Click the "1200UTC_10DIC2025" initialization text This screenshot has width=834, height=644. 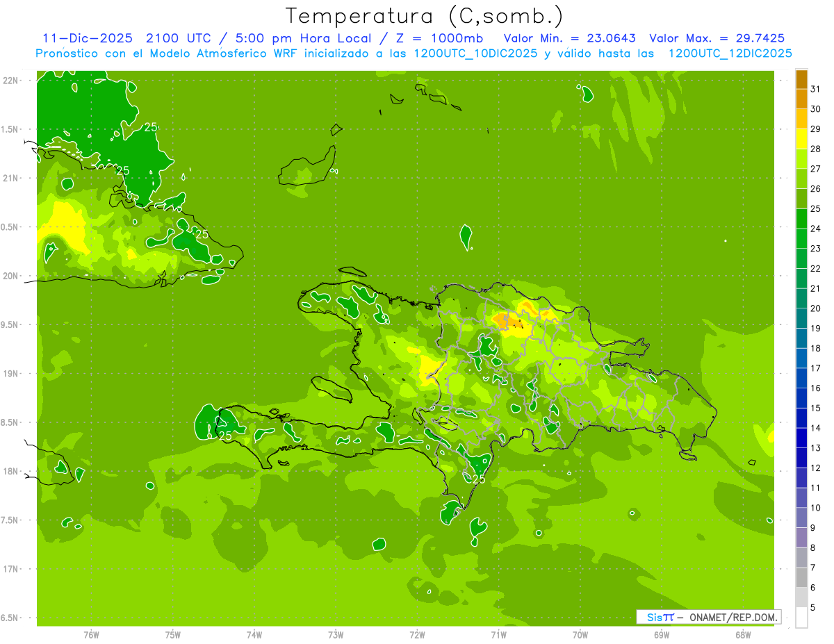point(475,53)
